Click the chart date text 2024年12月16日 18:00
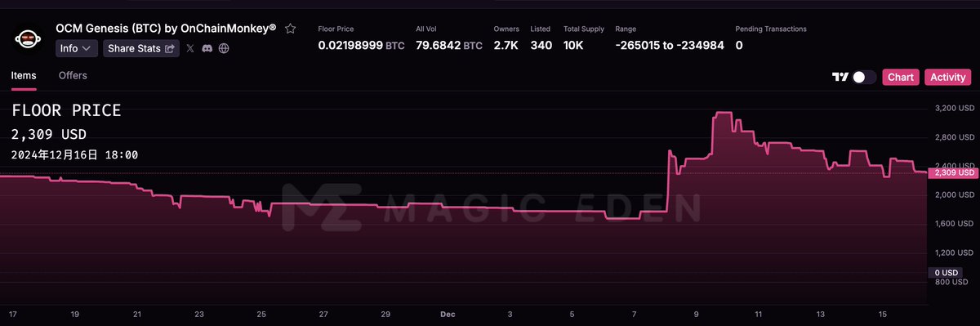 pos(74,154)
